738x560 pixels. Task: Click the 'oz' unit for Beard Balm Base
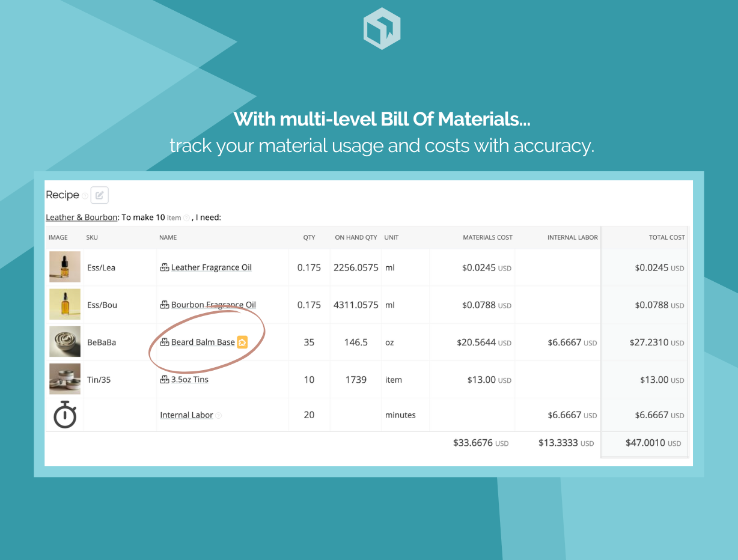pyautogui.click(x=389, y=342)
